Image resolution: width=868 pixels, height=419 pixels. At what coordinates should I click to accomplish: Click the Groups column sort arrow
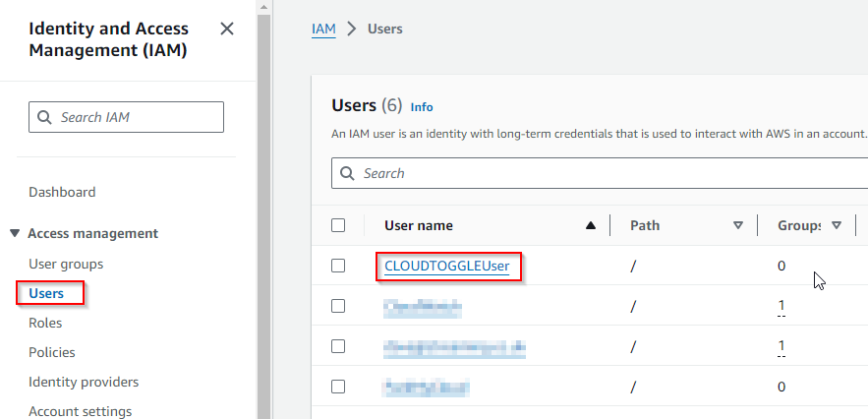click(837, 225)
